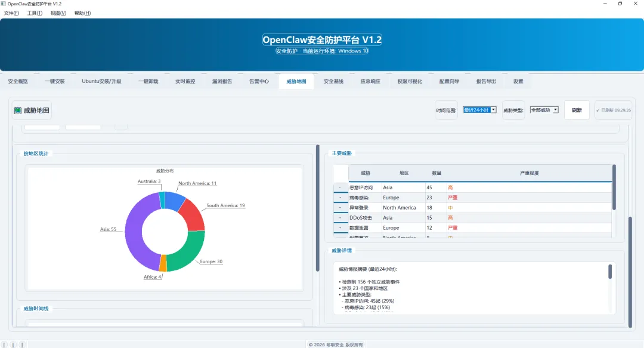644x348 pixels.
Task: Click the 威胁 column header
Action: [x=365, y=173]
